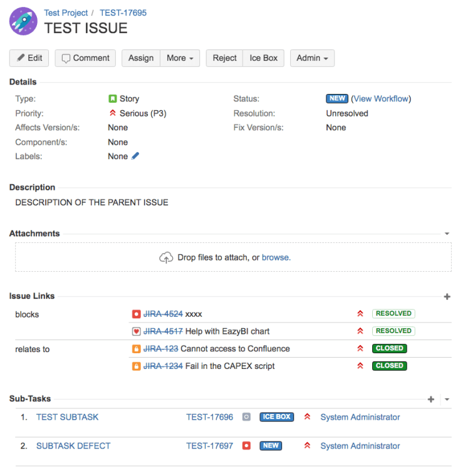Viewport: 463px width, 476px height.
Task: Click the orange lock icon beside JIRA-123
Action: tap(136, 349)
